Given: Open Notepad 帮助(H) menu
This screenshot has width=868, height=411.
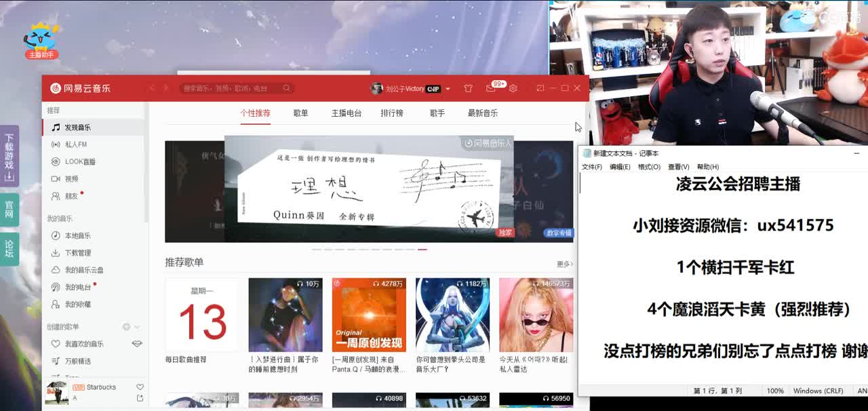Looking at the screenshot, I should click(708, 167).
